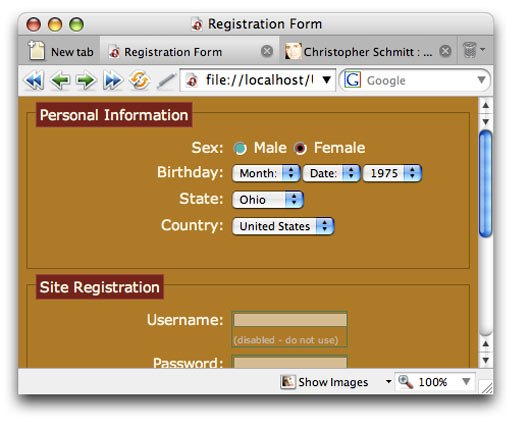Go back with the green left arrow

coord(60,80)
